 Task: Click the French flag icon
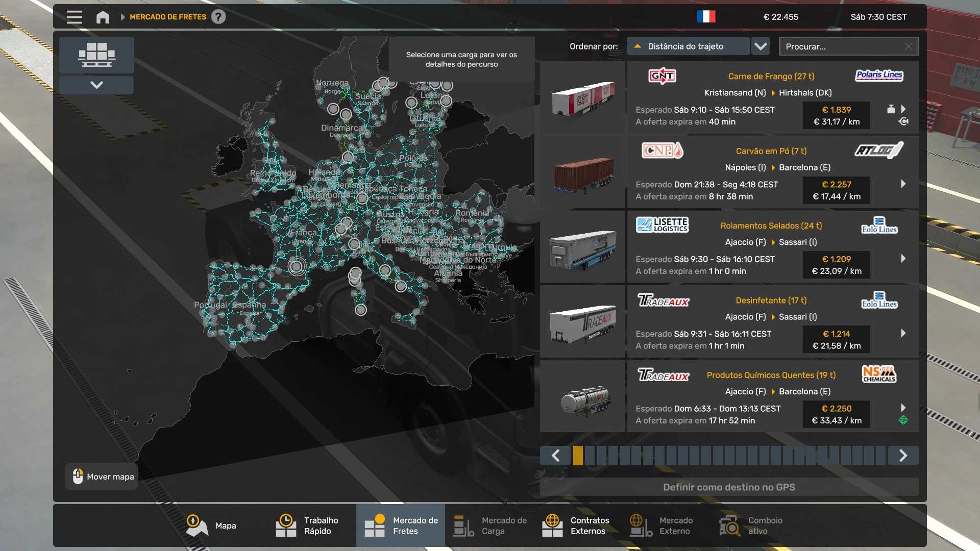[x=706, y=17]
